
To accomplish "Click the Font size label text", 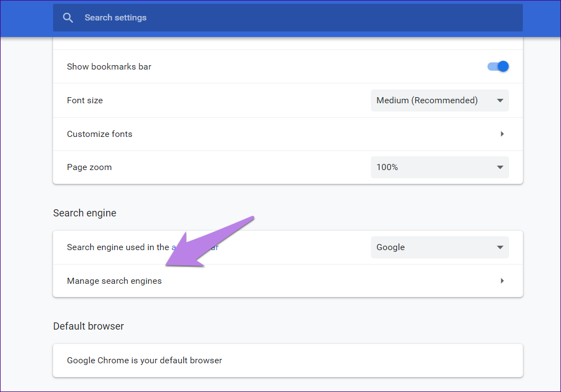I will coord(85,100).
